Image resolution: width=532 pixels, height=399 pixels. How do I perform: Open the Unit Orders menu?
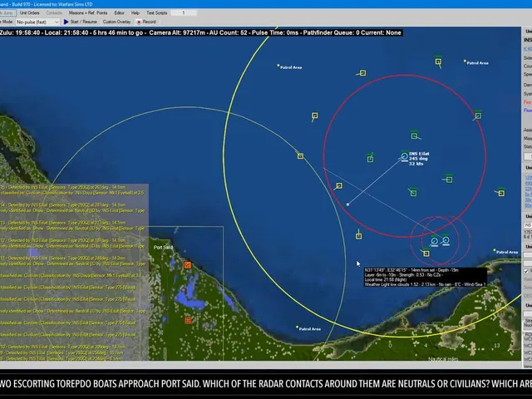30,13
